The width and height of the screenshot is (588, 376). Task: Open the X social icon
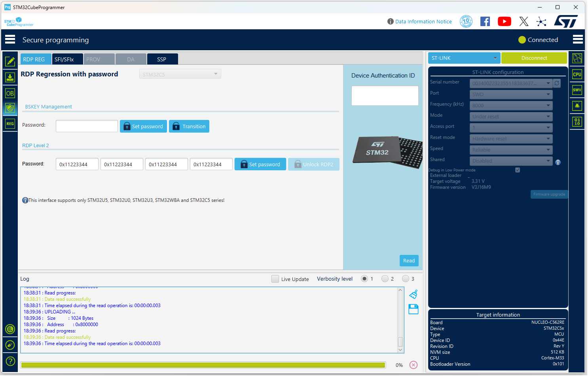tap(524, 21)
